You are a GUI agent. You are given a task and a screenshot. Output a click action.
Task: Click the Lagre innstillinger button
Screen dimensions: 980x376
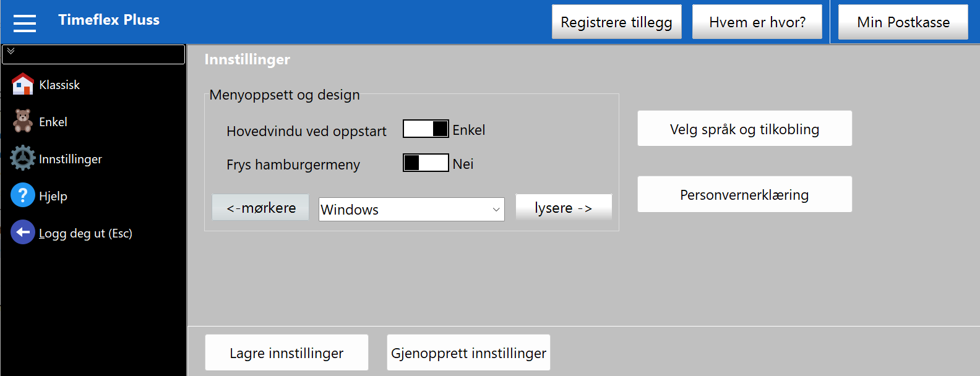click(286, 353)
